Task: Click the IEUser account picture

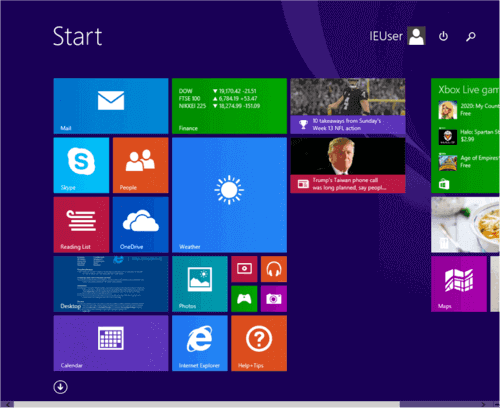Action: tap(417, 36)
